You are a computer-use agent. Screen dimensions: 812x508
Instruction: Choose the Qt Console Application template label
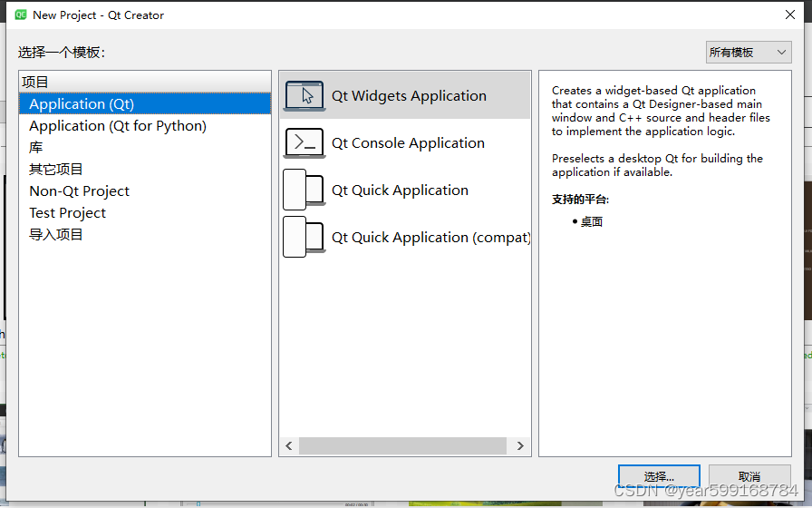click(408, 143)
